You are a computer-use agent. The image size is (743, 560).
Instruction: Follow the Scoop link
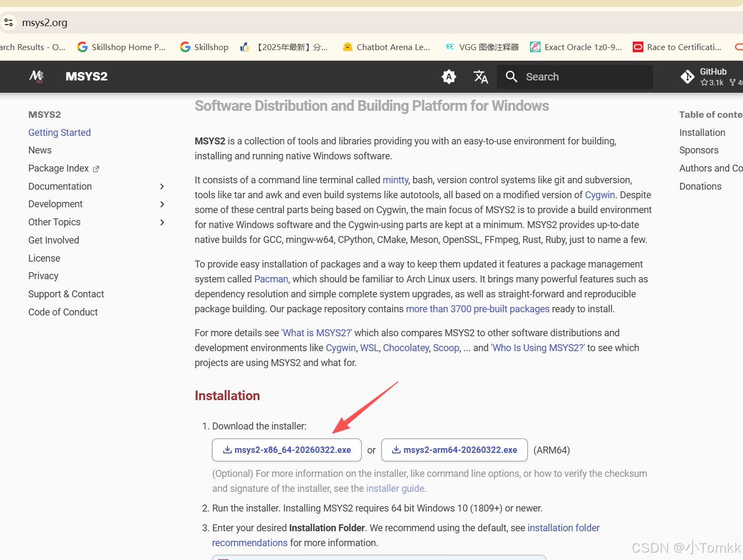[x=446, y=348]
